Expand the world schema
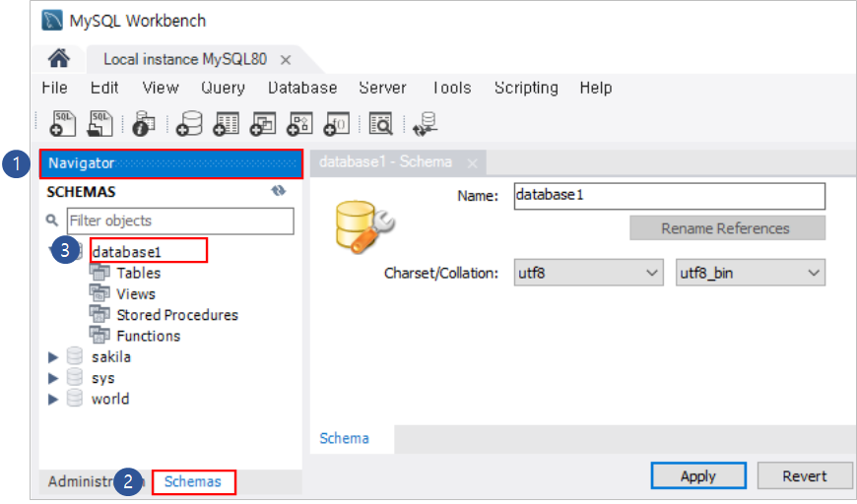The height and width of the screenshot is (504, 857). tap(53, 399)
